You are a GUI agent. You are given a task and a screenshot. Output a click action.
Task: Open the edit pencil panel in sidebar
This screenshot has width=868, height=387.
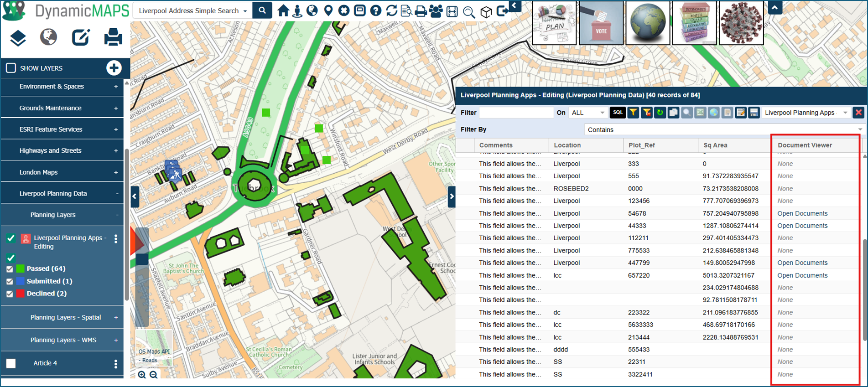(81, 37)
